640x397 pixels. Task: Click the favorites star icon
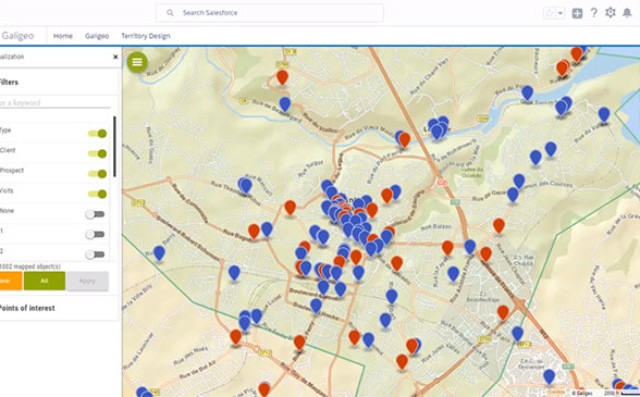point(549,13)
